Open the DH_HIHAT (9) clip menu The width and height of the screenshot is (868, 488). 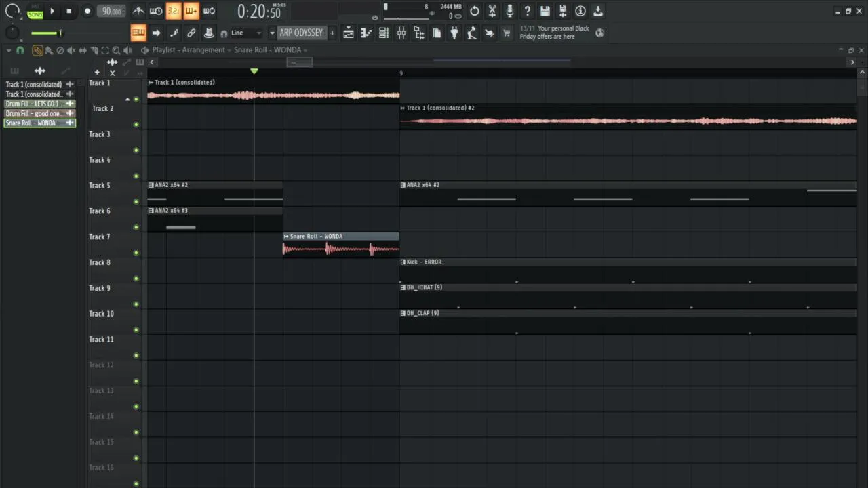[403, 287]
